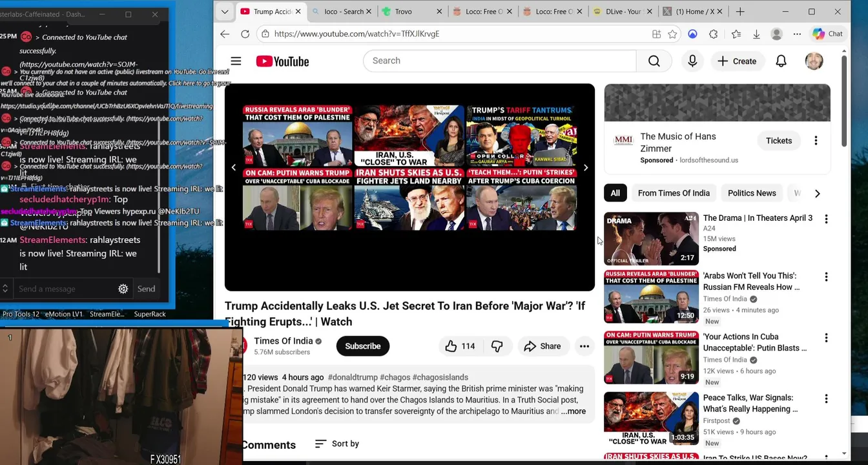
Task: Open 'Peace Talks, War Signals' video title
Action: tap(750, 404)
